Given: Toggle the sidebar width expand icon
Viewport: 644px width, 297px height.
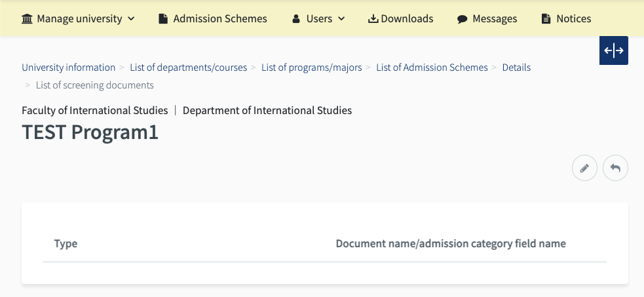Looking at the screenshot, I should pyautogui.click(x=614, y=50).
